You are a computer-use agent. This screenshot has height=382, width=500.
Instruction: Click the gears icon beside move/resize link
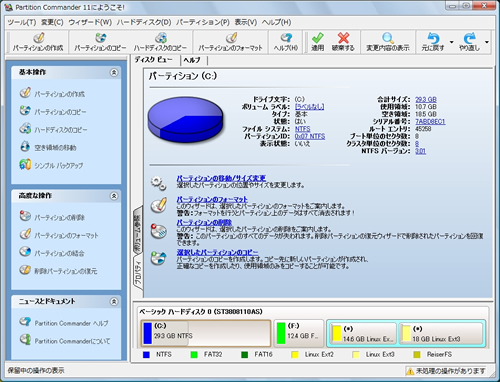tap(158, 183)
